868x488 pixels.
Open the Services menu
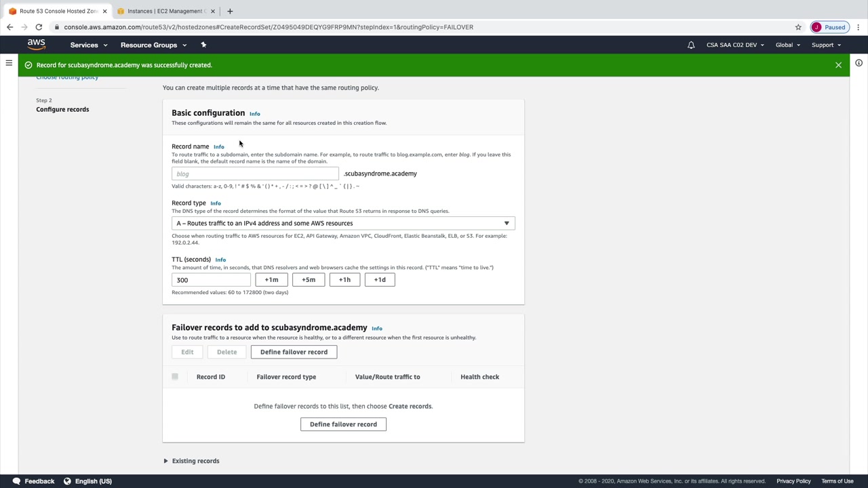89,45
